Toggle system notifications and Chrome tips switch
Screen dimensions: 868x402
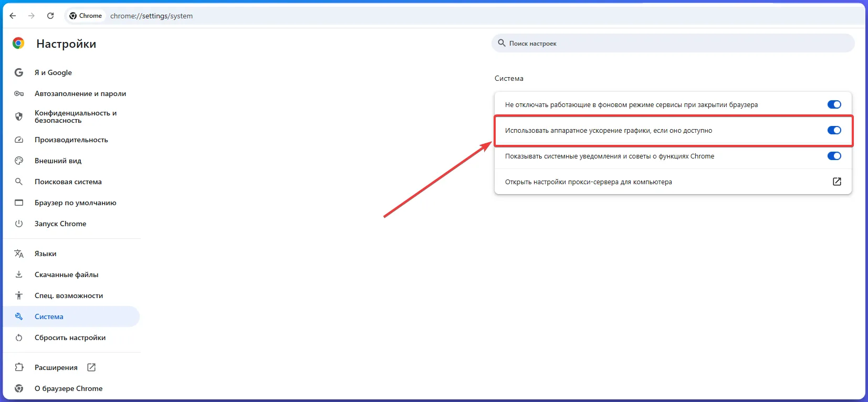point(834,156)
